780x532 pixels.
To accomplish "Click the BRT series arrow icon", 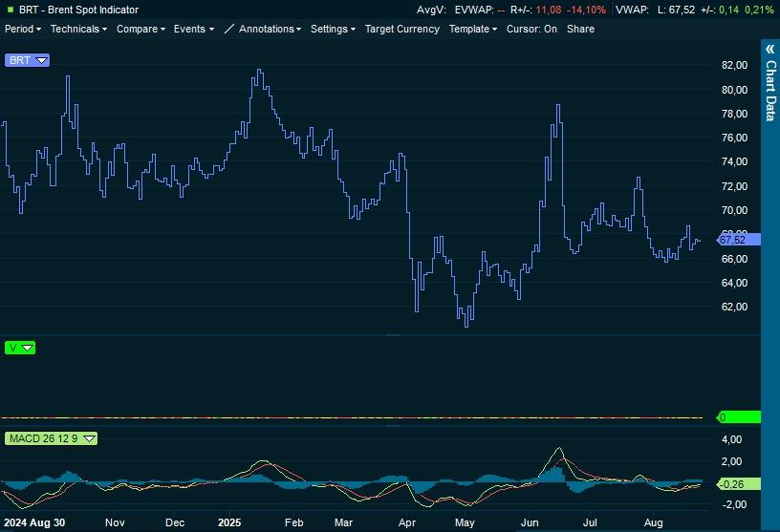I will coord(41,60).
